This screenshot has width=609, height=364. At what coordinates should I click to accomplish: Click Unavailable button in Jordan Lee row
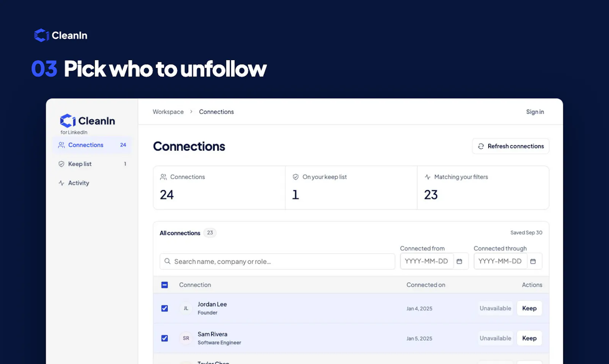(495, 308)
